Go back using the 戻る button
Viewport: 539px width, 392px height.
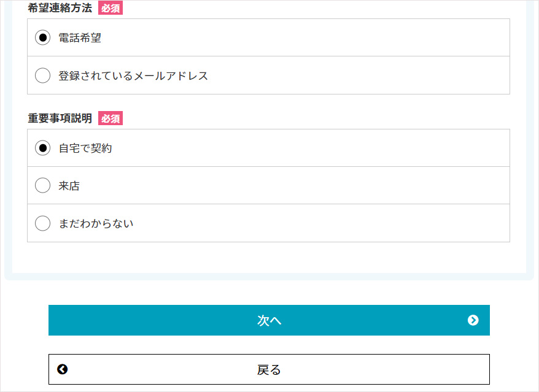[x=269, y=369]
